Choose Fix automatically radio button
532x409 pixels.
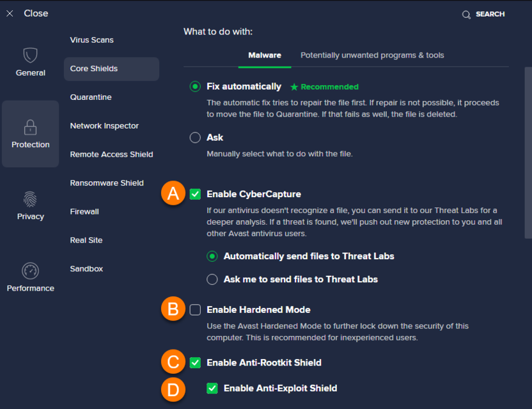tap(195, 86)
